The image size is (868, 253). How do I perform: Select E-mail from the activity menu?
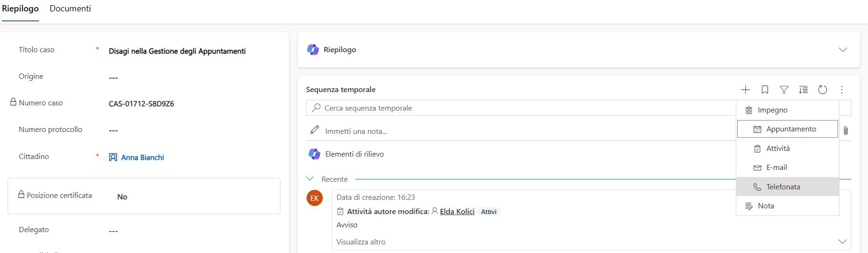(776, 168)
